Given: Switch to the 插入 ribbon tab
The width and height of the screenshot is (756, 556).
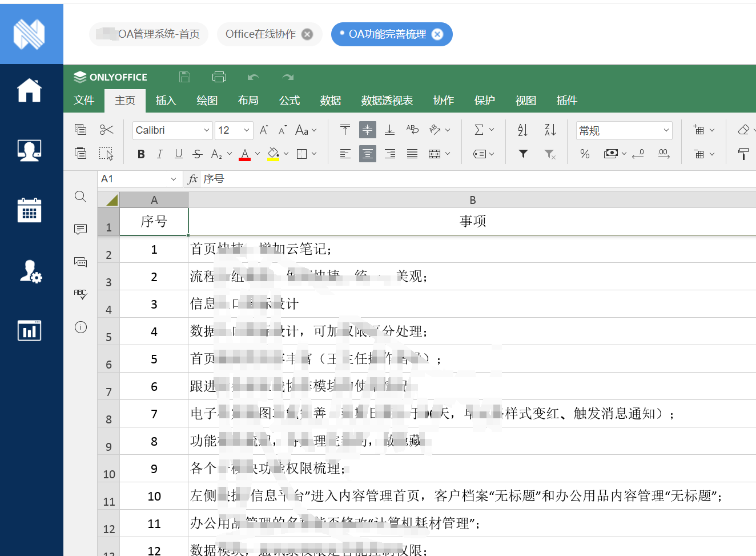Looking at the screenshot, I should [x=166, y=101].
